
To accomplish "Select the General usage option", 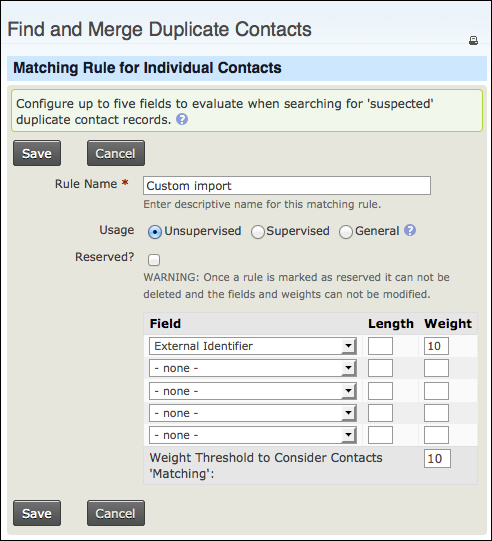I will 345,232.
